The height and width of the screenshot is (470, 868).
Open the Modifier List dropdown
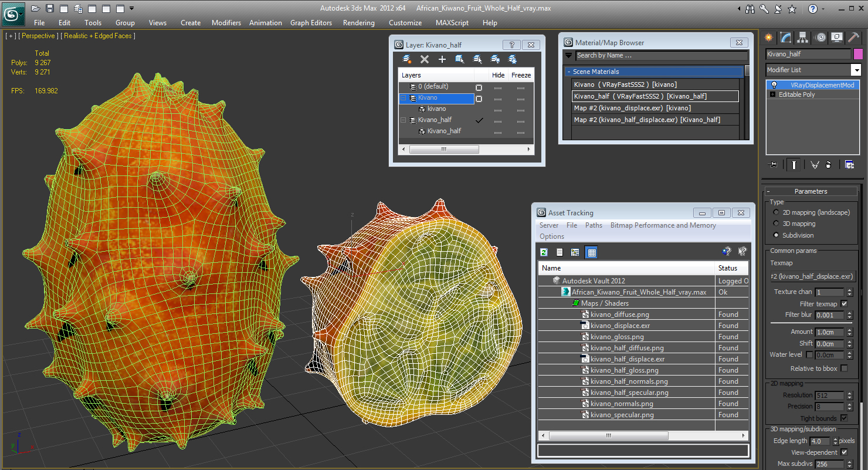click(x=856, y=70)
